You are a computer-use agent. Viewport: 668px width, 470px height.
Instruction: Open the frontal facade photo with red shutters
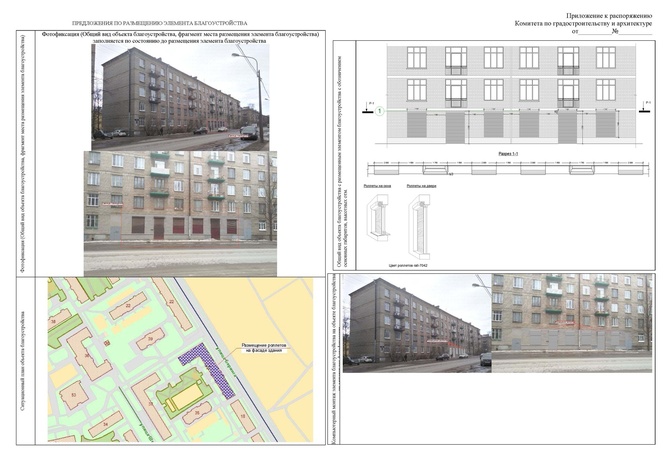point(180,213)
